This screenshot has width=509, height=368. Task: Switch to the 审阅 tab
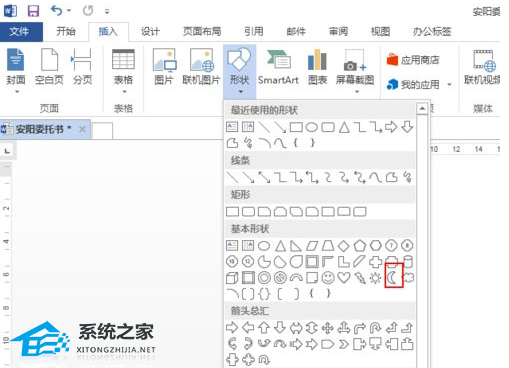tap(338, 32)
